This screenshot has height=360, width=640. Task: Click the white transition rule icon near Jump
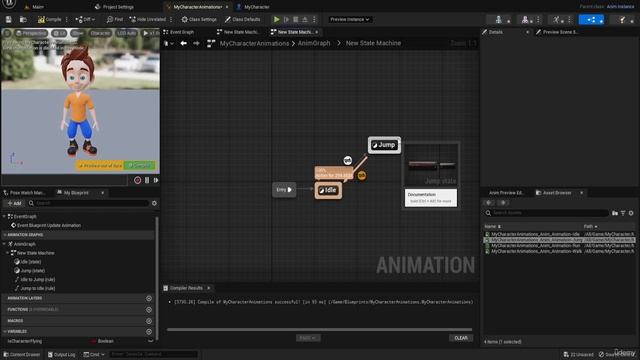(347, 160)
